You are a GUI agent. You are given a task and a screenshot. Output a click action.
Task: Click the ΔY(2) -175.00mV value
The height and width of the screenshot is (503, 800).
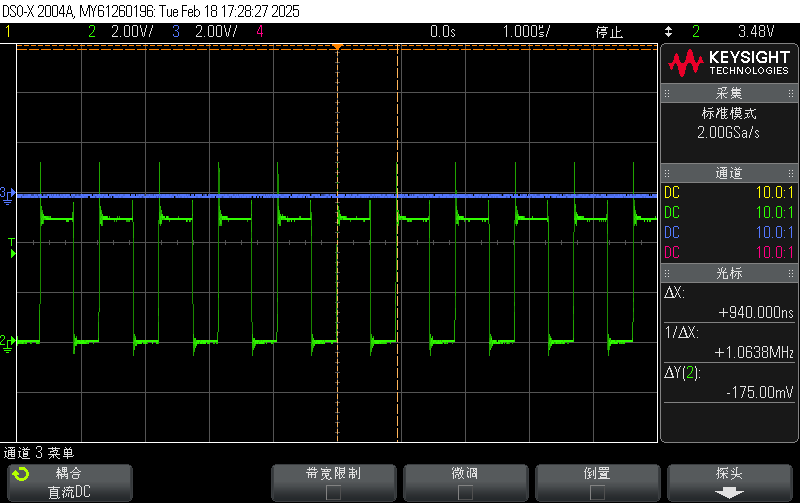click(x=760, y=392)
